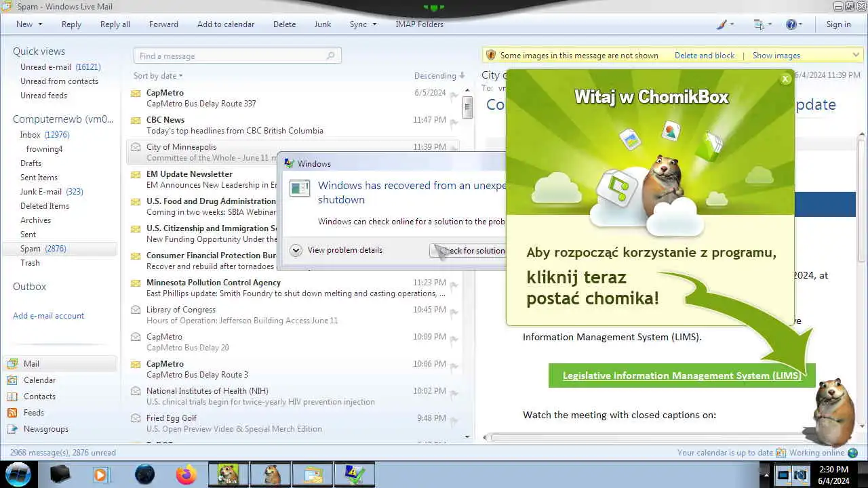Click the Working online globe icon

852,453
